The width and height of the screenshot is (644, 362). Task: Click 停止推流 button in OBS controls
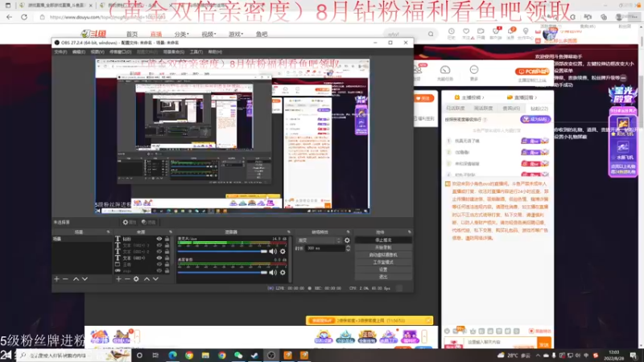383,240
